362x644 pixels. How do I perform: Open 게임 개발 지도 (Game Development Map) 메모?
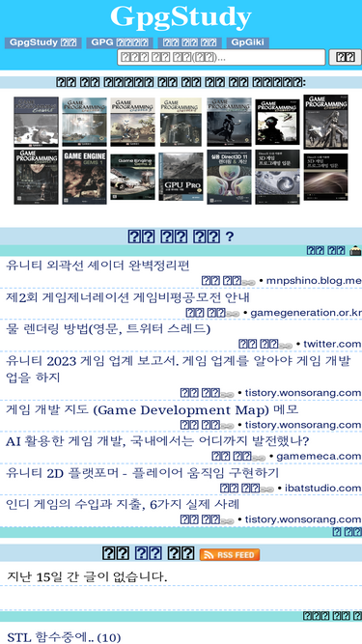coord(153,409)
